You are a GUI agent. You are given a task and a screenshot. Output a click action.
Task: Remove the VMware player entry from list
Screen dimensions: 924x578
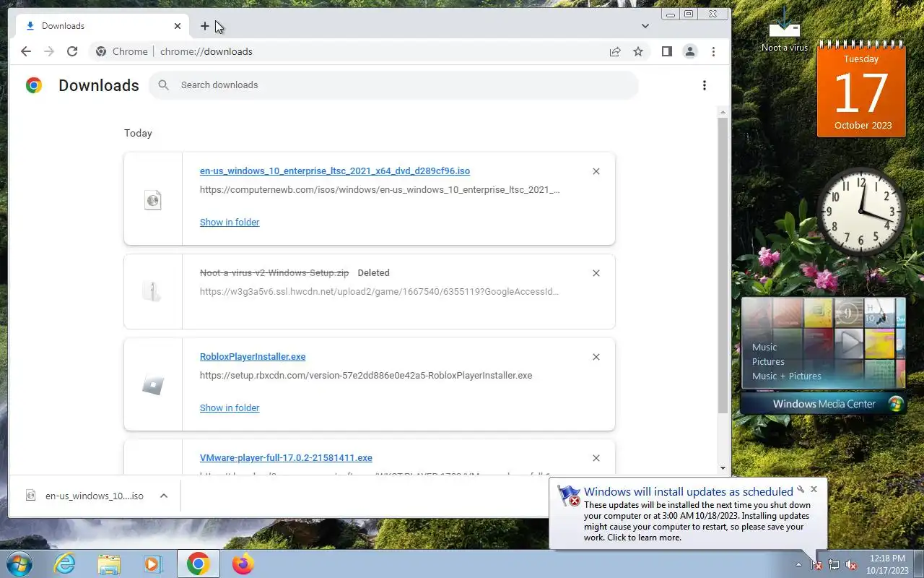coord(596,458)
